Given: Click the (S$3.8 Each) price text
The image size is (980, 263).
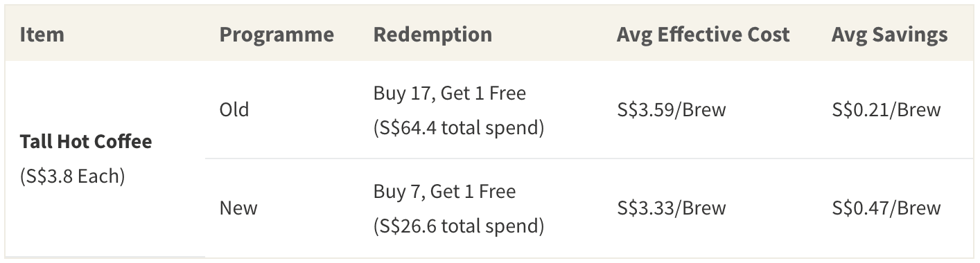Looking at the screenshot, I should tap(72, 176).
